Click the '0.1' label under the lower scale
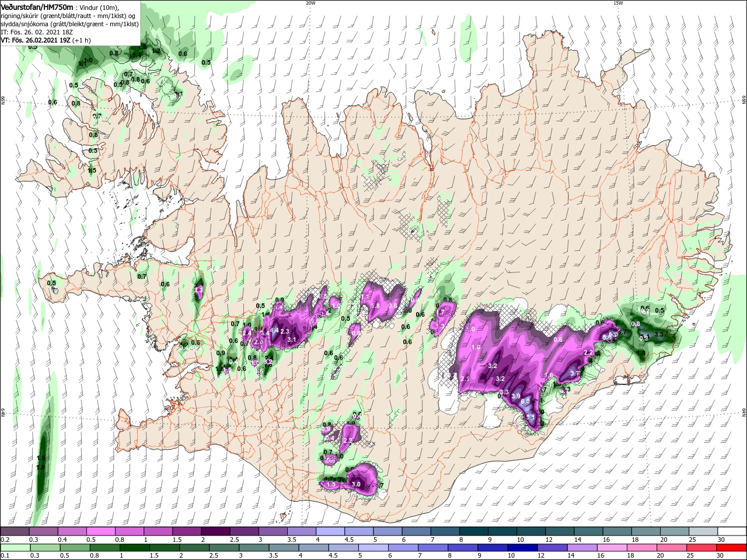 point(5,556)
